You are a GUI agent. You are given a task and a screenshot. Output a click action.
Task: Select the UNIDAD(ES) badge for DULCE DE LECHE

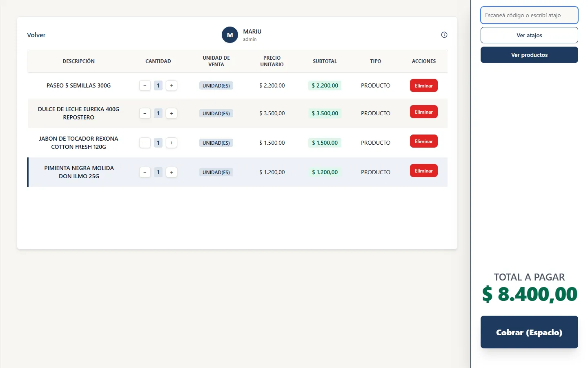[216, 113]
